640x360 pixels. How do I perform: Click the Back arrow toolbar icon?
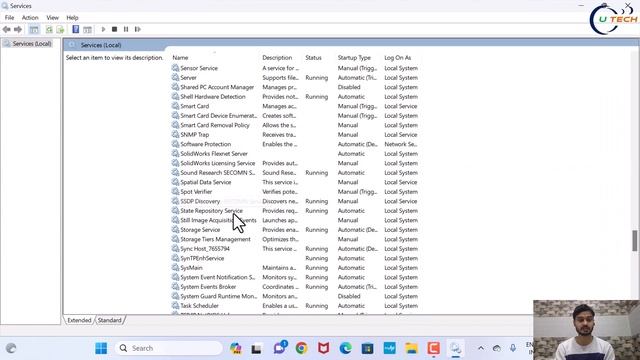(7, 29)
